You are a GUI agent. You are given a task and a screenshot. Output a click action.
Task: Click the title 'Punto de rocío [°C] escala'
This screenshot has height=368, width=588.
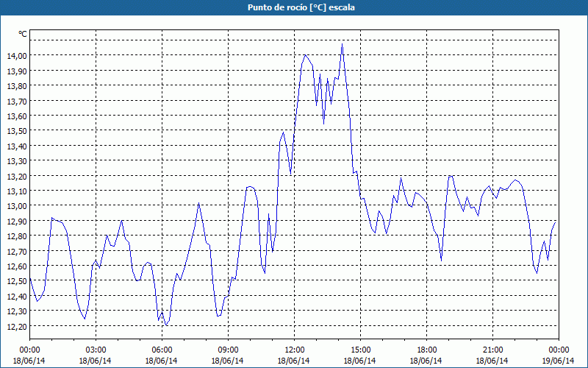pyautogui.click(x=301, y=7)
